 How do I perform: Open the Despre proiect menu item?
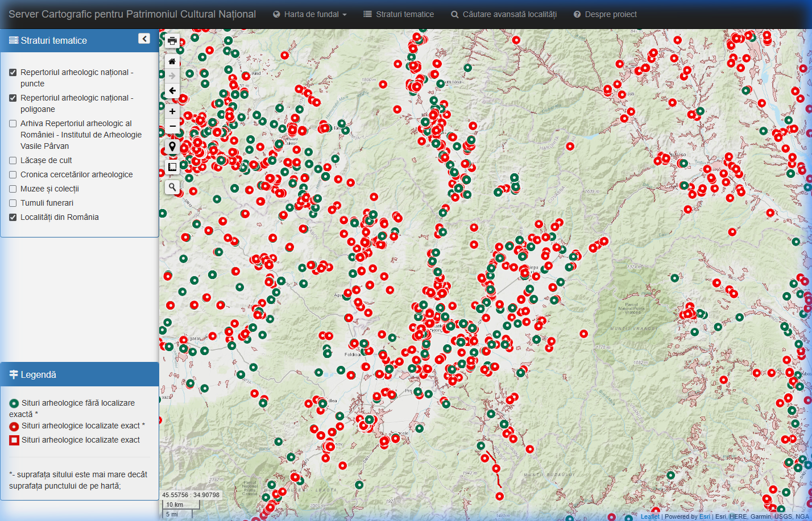tap(604, 15)
